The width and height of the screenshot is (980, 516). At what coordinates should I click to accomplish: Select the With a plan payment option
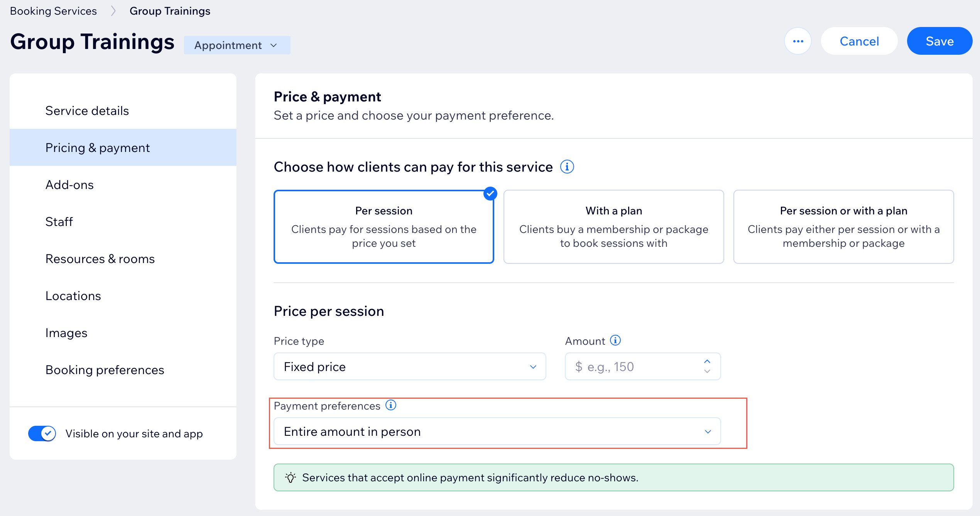point(613,227)
